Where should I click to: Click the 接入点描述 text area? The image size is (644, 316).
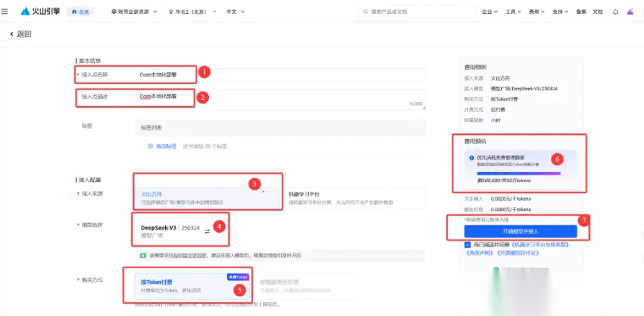tap(280, 100)
